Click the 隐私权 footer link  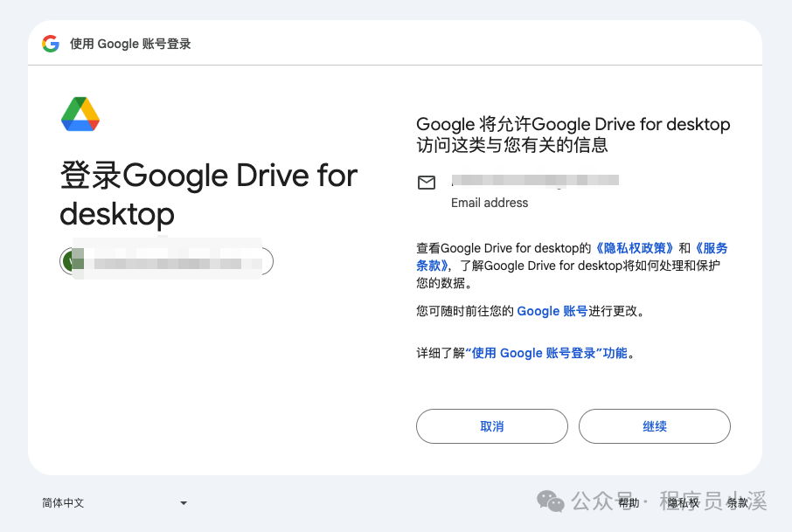682,503
